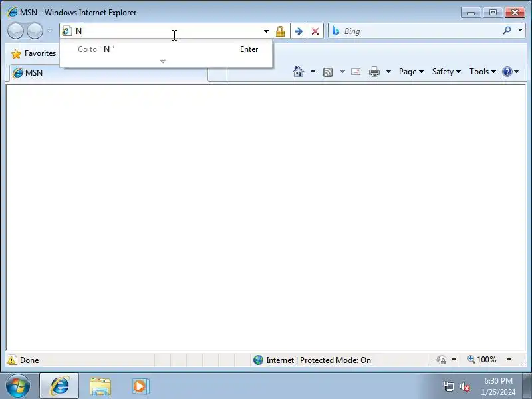532x399 pixels.
Task: Minimize the Internet Explorer window
Action: point(471,13)
